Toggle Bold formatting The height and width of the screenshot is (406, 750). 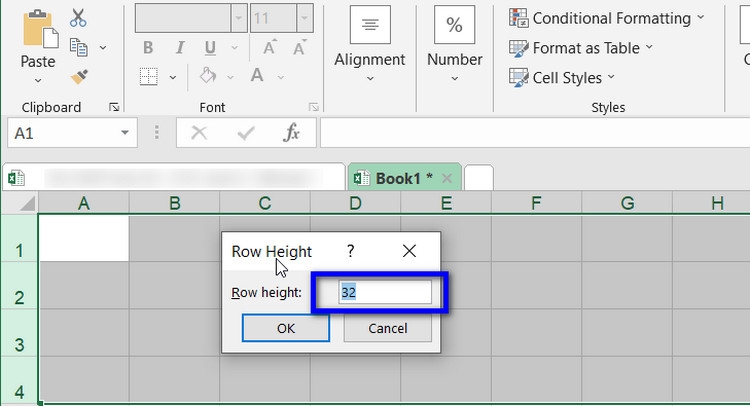click(x=148, y=47)
